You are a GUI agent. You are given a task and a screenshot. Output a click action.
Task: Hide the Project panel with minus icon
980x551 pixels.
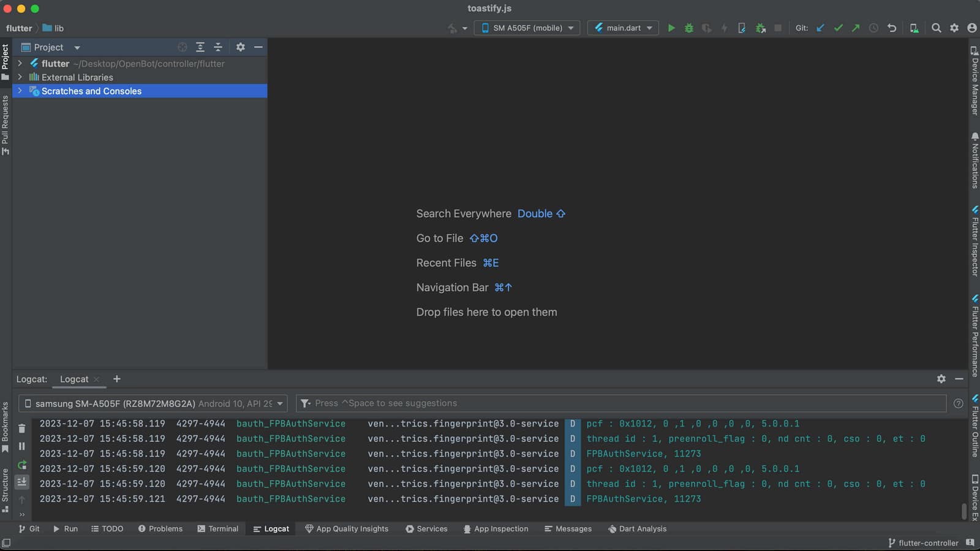coord(258,47)
